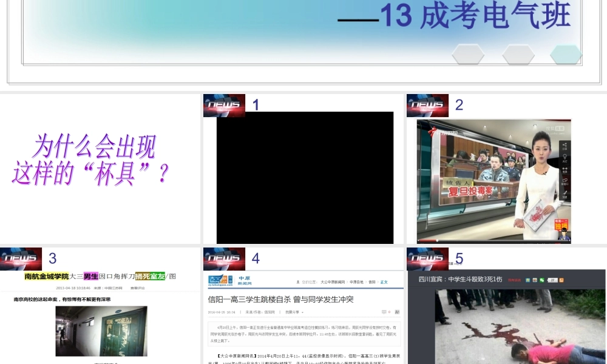This screenshot has height=364, width=607.
Task: Click the NEWS logo on slide 4
Action: (x=224, y=259)
